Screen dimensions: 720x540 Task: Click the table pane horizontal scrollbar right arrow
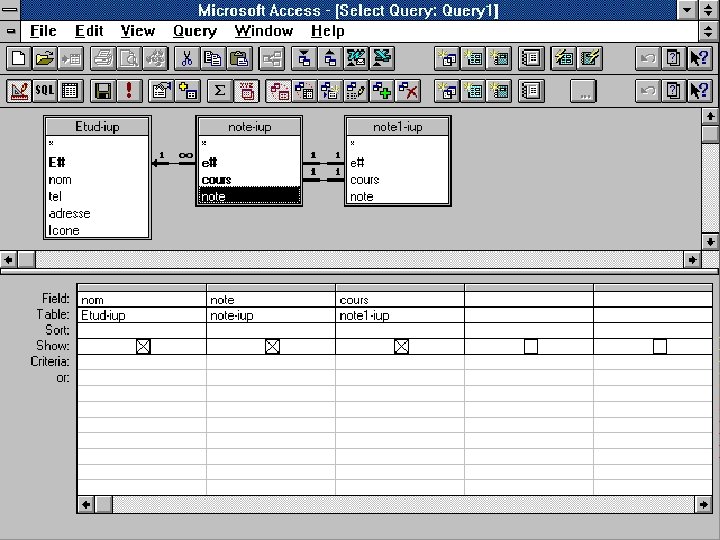coord(692,260)
